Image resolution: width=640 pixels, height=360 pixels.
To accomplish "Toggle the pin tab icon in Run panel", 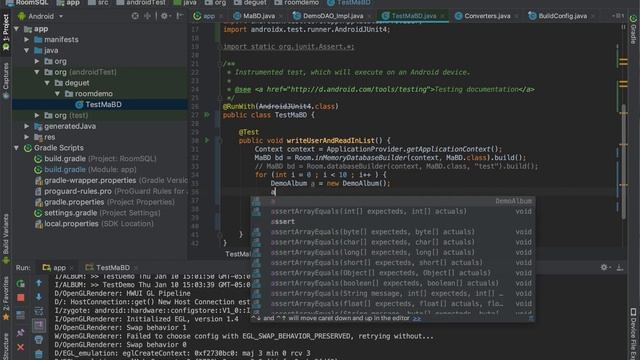I will click(x=20, y=332).
